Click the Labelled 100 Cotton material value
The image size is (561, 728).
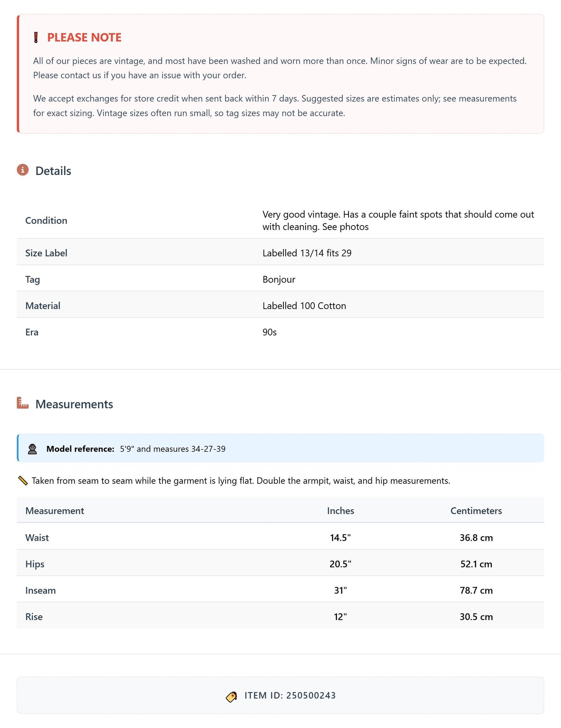304,306
